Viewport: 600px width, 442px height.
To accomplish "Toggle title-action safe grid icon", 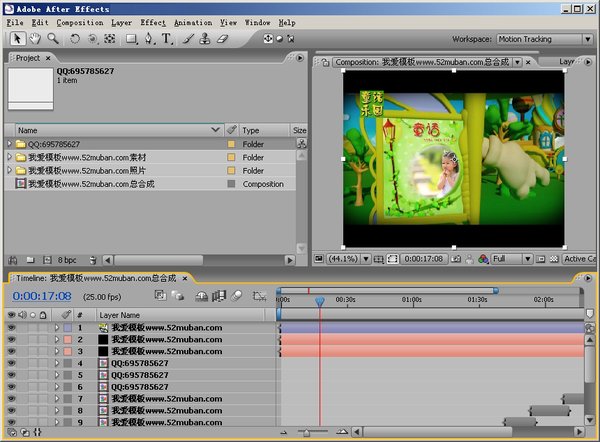I will point(378,259).
